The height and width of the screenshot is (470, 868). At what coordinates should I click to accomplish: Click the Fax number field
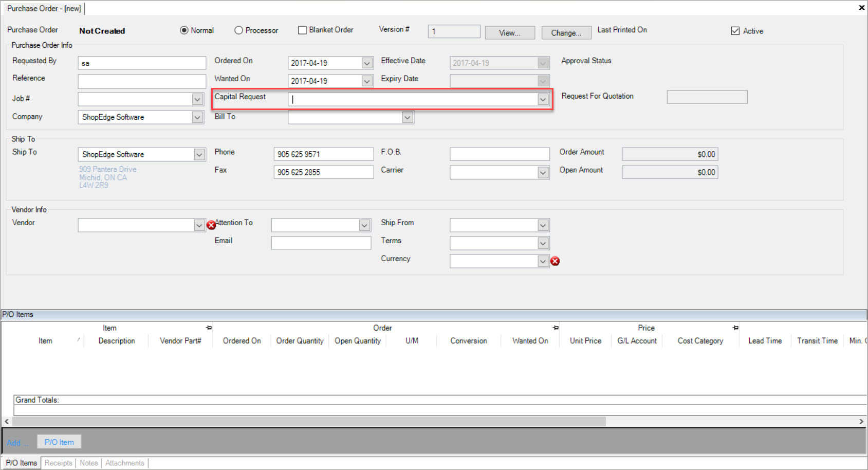(324, 172)
